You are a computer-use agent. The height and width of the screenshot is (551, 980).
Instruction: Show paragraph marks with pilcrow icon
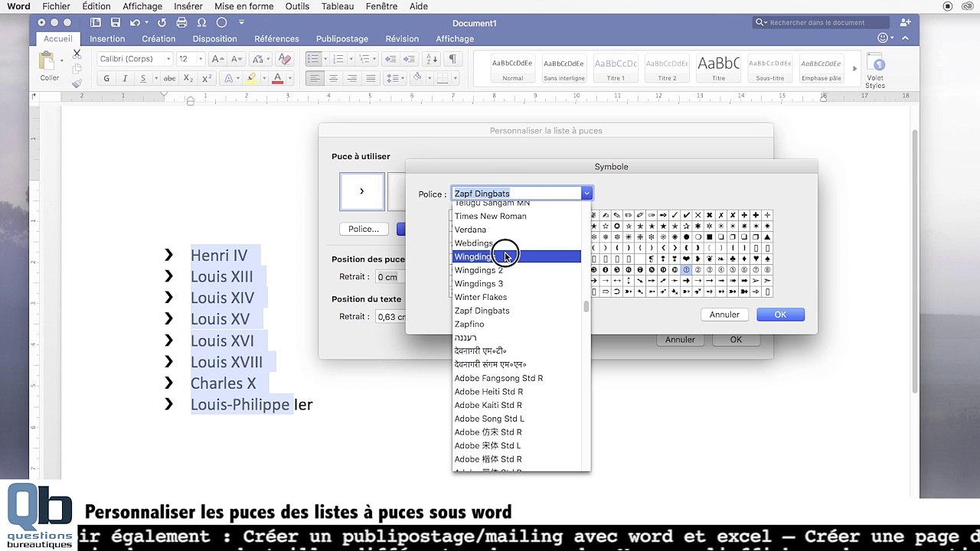click(452, 59)
